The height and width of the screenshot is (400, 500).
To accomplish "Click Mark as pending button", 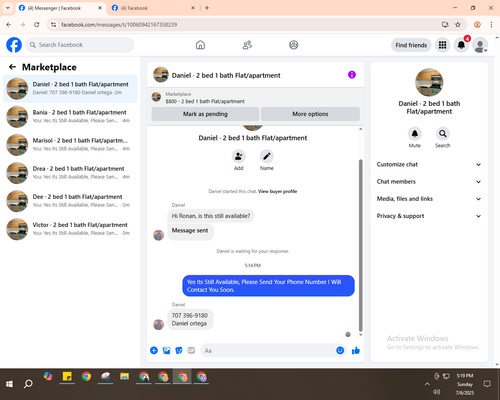I will [x=205, y=114].
